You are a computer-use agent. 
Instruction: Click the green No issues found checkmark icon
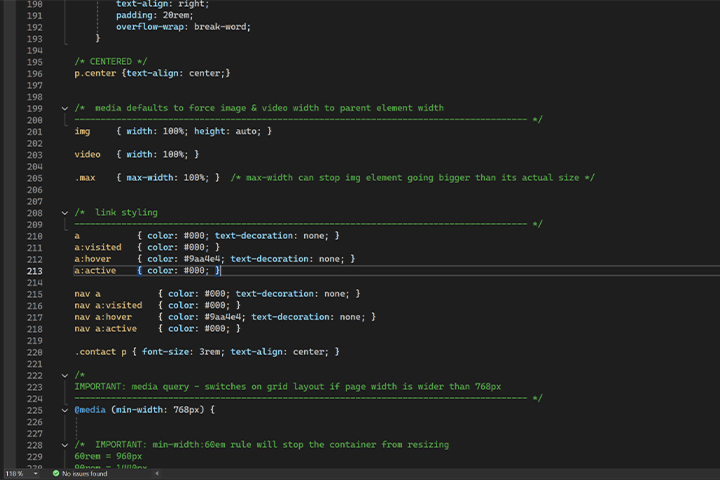click(x=56, y=474)
